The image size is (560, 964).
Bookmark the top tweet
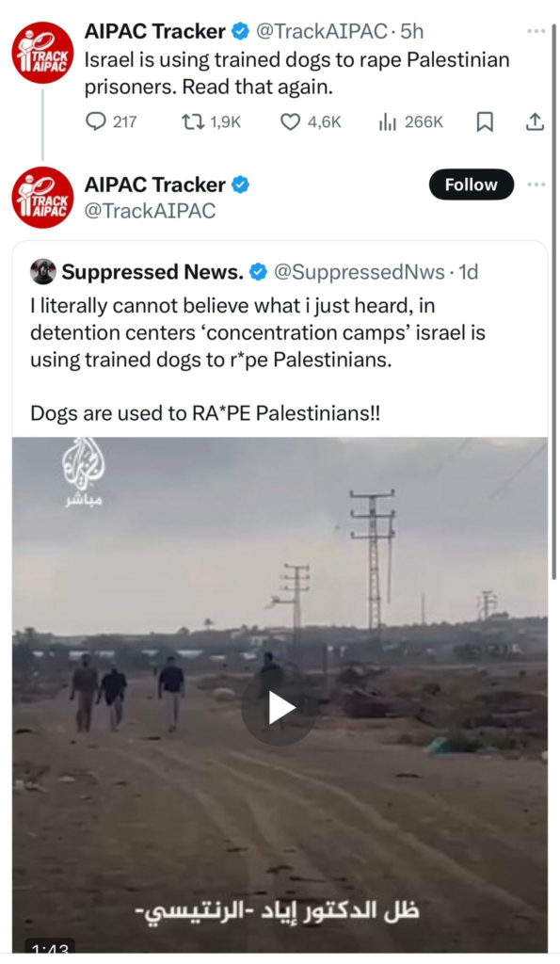pos(485,121)
